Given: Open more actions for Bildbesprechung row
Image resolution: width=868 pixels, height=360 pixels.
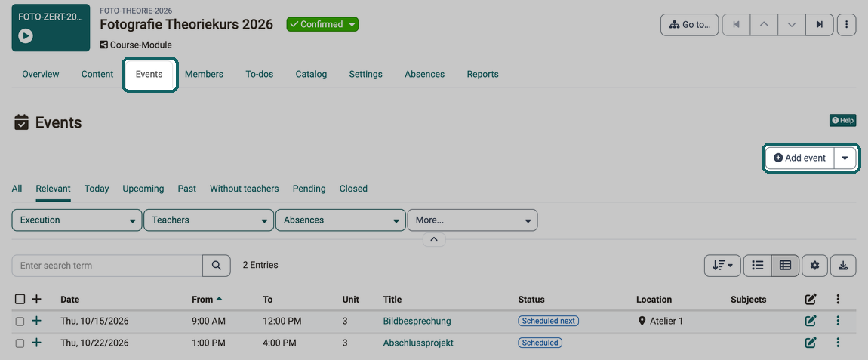Looking at the screenshot, I should [838, 321].
